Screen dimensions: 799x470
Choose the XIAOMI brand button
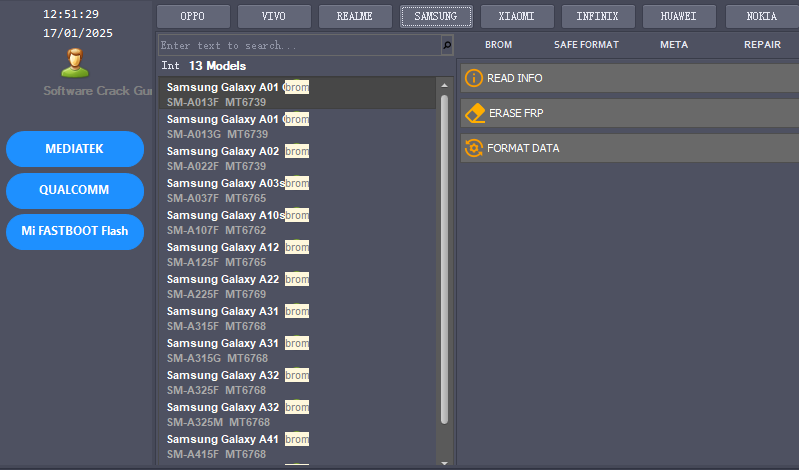pos(516,16)
